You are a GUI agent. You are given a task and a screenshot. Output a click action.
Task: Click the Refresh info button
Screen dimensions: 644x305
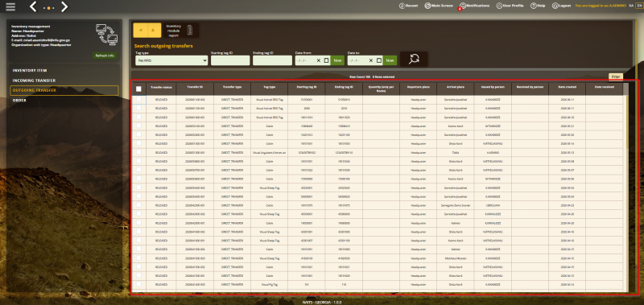pos(105,56)
